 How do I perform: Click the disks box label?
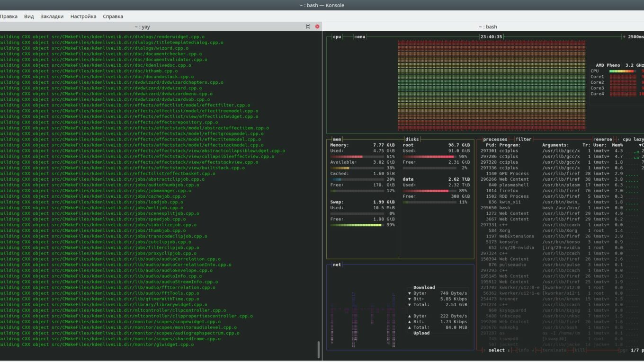pyautogui.click(x=412, y=140)
